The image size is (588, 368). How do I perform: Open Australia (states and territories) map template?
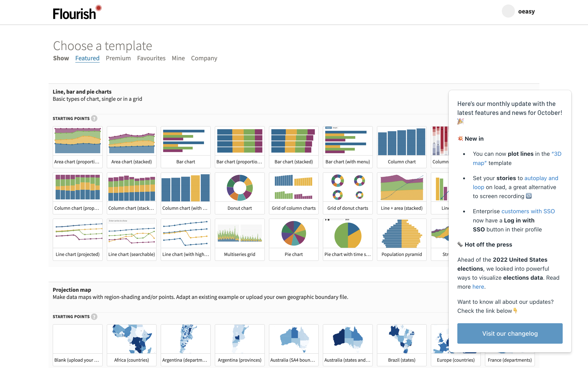(347, 345)
